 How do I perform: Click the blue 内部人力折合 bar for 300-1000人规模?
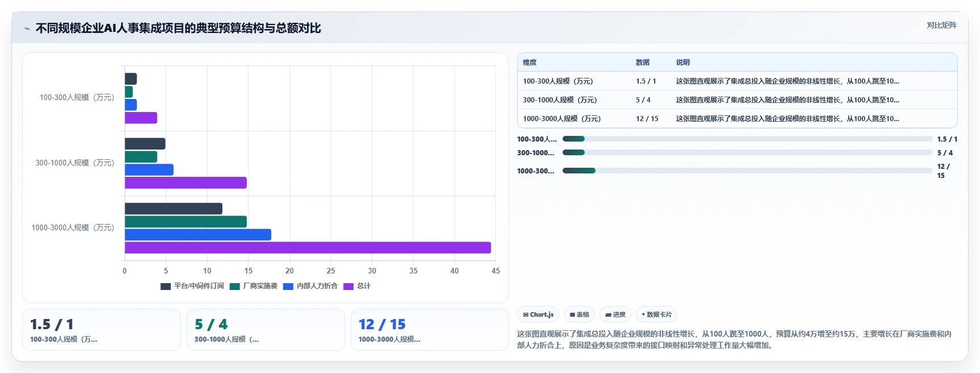coord(149,169)
